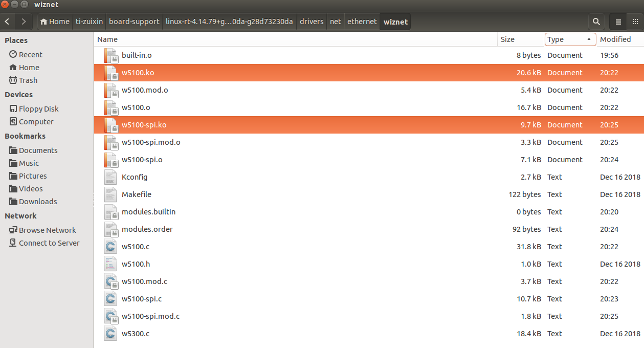Go to Home in the path bar
The height and width of the screenshot is (348, 644).
(55, 21)
